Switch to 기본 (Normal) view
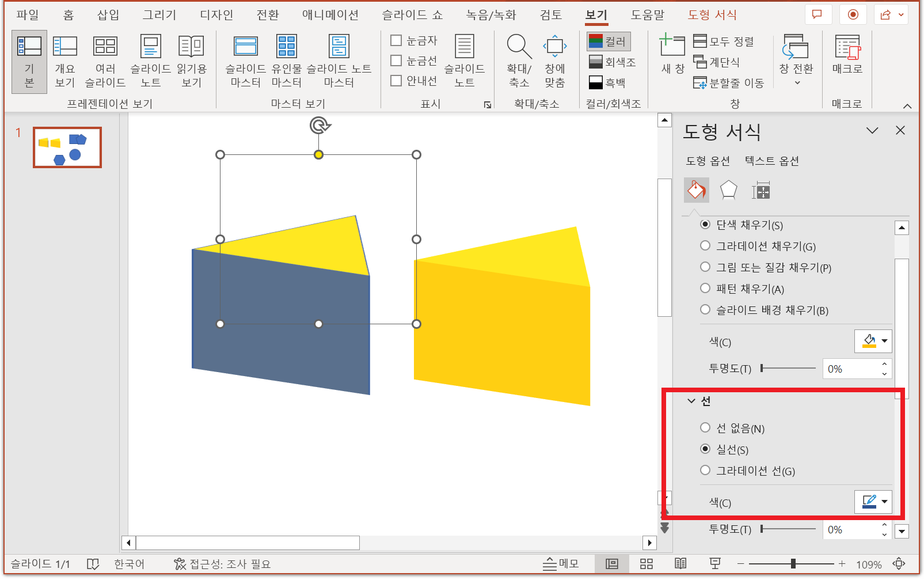The image size is (924, 580). (29, 62)
